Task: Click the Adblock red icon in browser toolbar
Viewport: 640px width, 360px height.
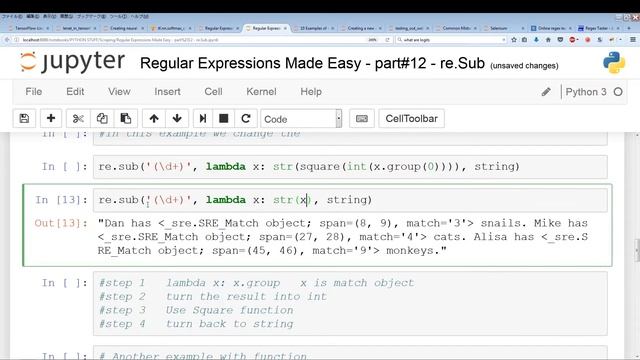Action: [572, 40]
